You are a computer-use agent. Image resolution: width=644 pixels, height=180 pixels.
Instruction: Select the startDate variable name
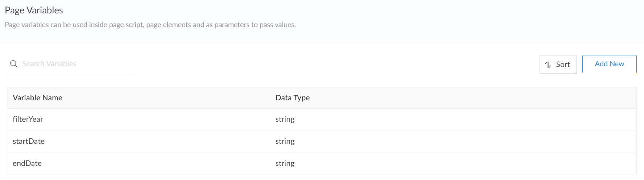(29, 142)
